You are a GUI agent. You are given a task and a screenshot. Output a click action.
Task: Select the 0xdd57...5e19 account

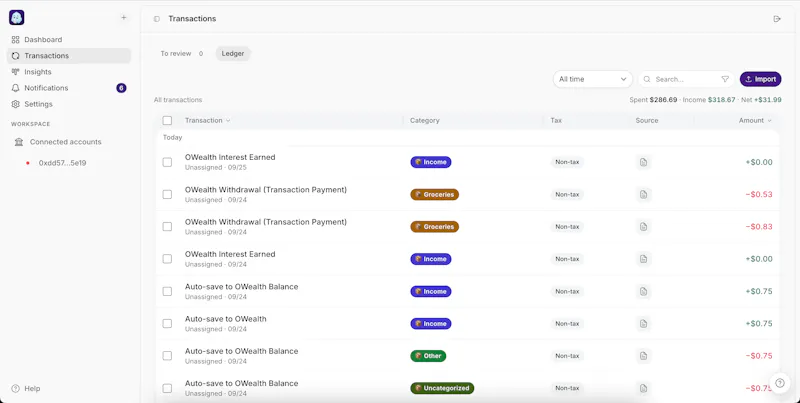point(62,163)
